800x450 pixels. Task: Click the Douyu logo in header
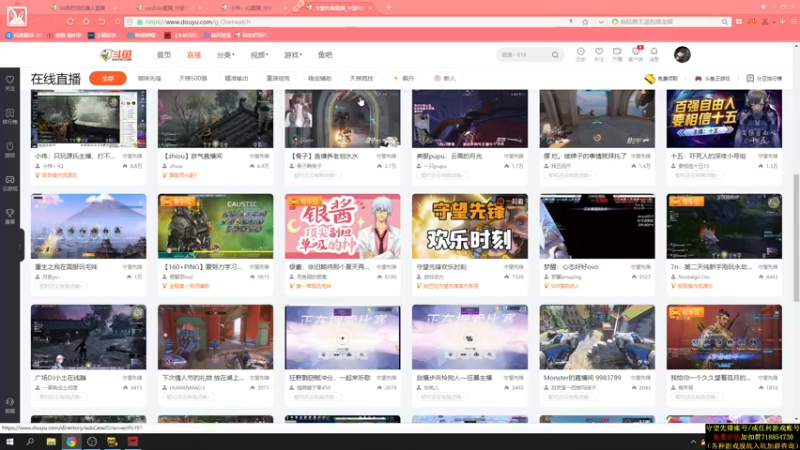(116, 55)
